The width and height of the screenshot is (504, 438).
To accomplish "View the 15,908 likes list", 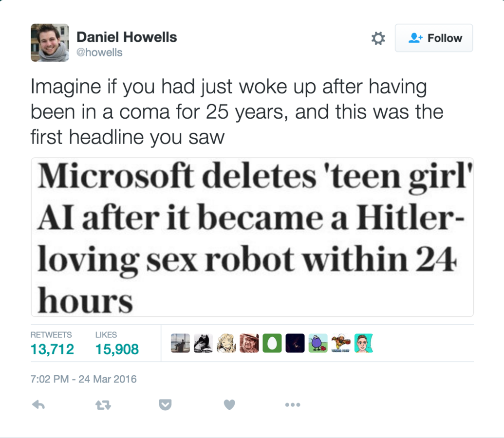I will click(117, 344).
